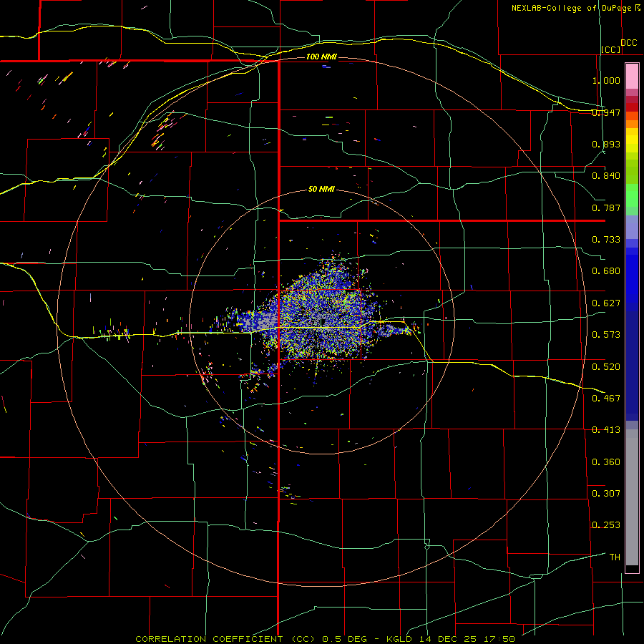The image size is (644, 644).
Task: Click the TH threshold label
Action: pos(615,557)
